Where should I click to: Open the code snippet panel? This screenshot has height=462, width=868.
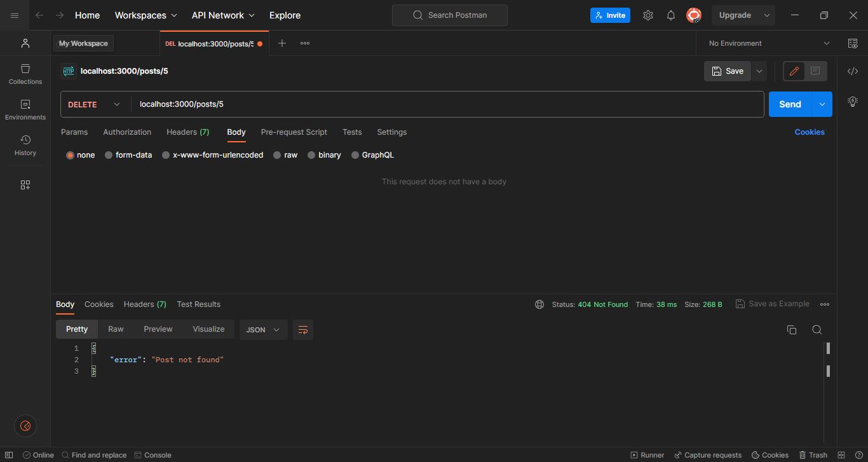[x=853, y=71]
